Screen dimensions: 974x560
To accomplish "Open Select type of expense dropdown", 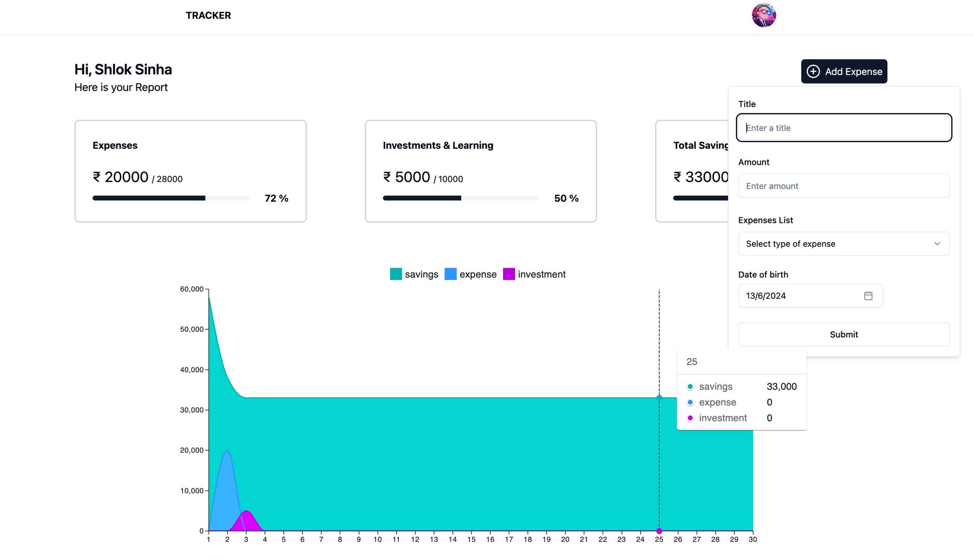I will (x=844, y=244).
